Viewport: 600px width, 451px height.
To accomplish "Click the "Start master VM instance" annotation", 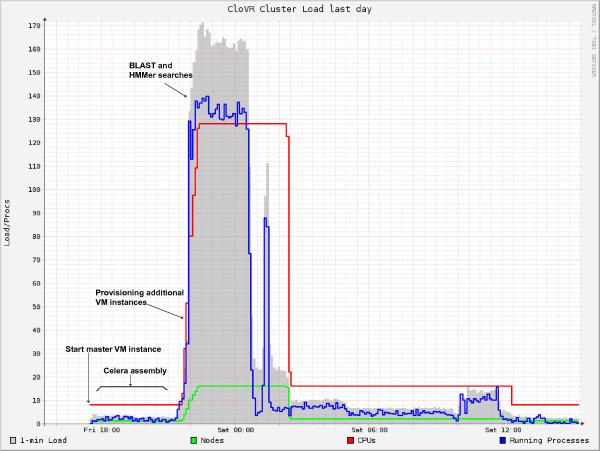I will click(104, 352).
